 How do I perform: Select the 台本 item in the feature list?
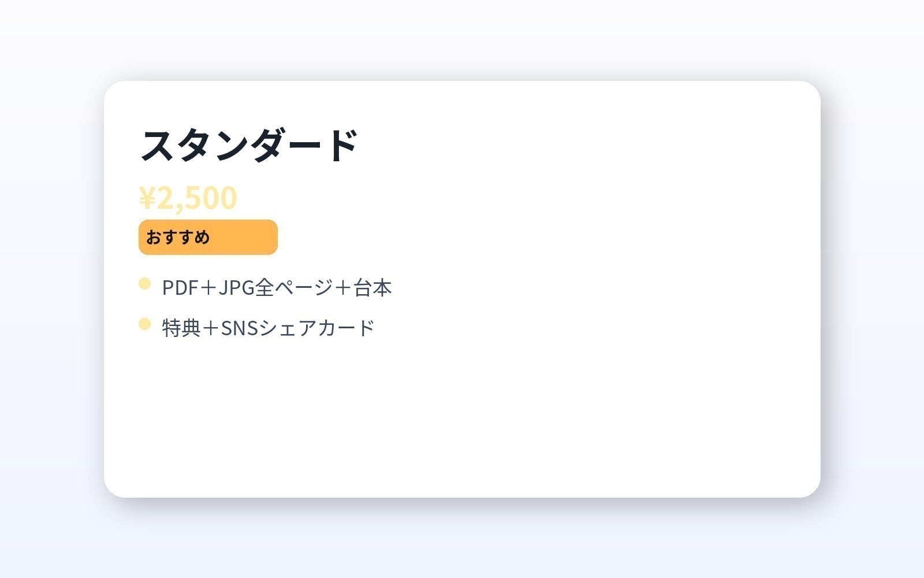[x=372, y=286]
